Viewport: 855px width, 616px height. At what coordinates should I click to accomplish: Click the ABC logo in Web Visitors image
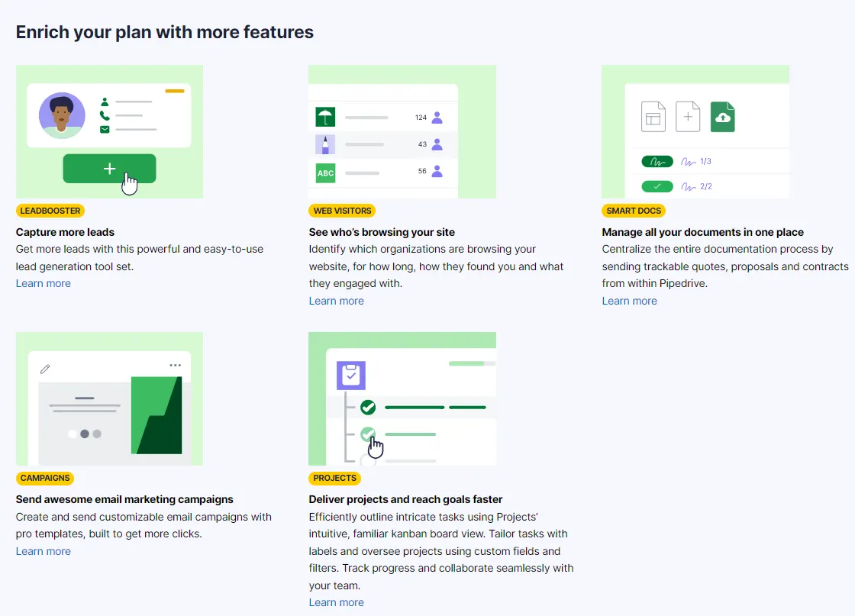point(325,173)
